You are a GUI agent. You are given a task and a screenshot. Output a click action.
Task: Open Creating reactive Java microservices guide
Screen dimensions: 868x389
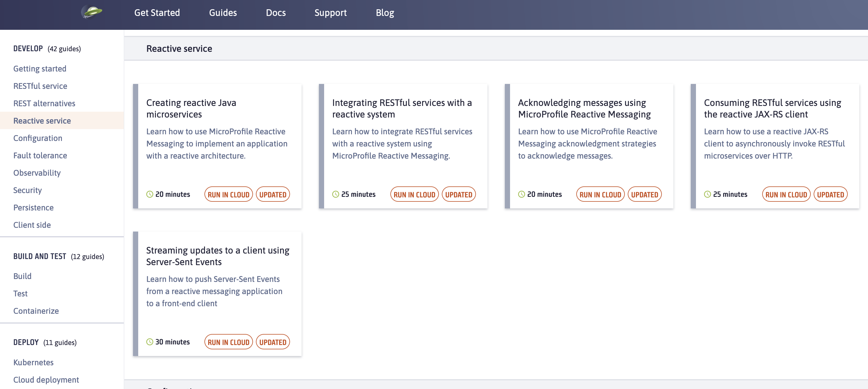tap(191, 108)
